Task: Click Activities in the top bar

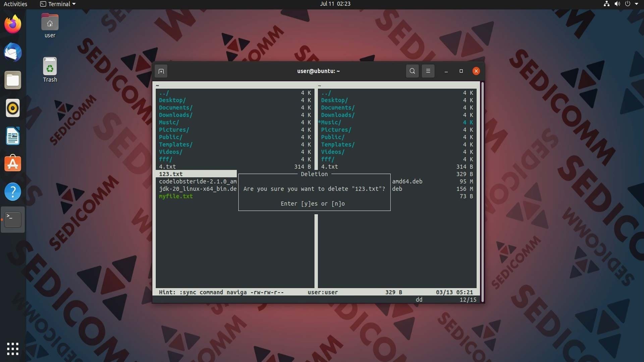Action: 15,4
